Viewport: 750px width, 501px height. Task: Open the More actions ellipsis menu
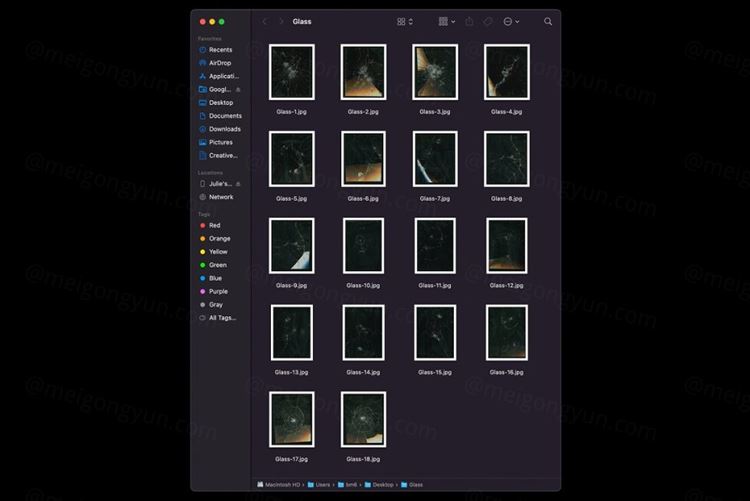511,21
